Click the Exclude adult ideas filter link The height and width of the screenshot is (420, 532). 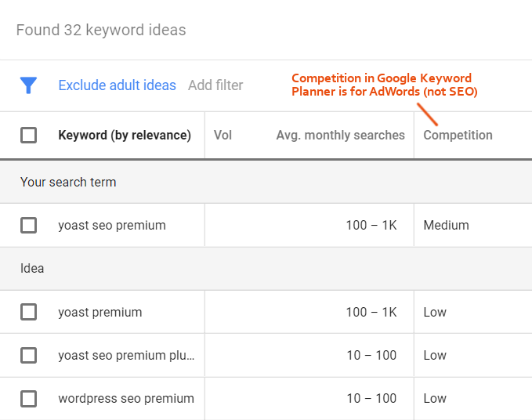coord(118,85)
